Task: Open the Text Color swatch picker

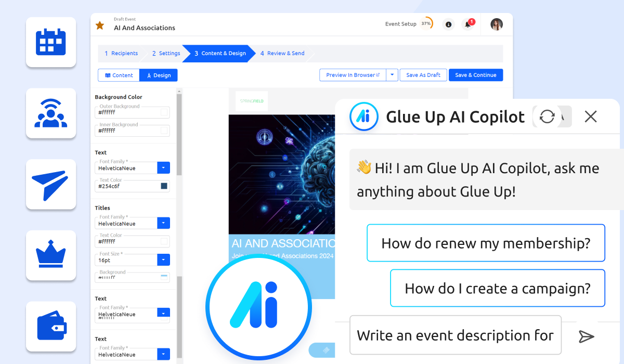Action: pos(164,186)
